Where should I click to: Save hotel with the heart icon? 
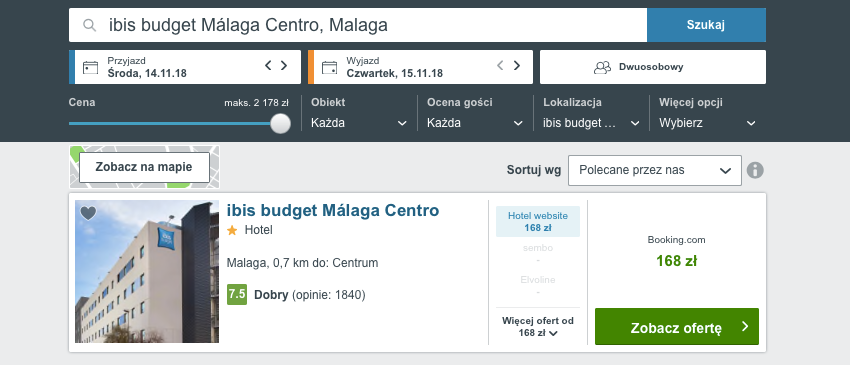[88, 213]
